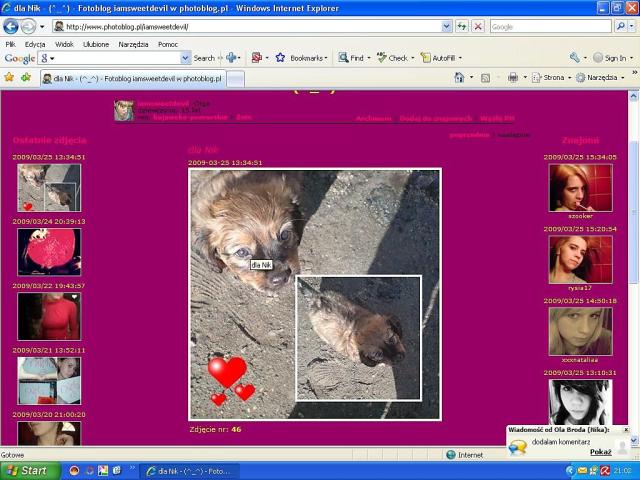Open the Strona dropdown menu

click(551, 78)
